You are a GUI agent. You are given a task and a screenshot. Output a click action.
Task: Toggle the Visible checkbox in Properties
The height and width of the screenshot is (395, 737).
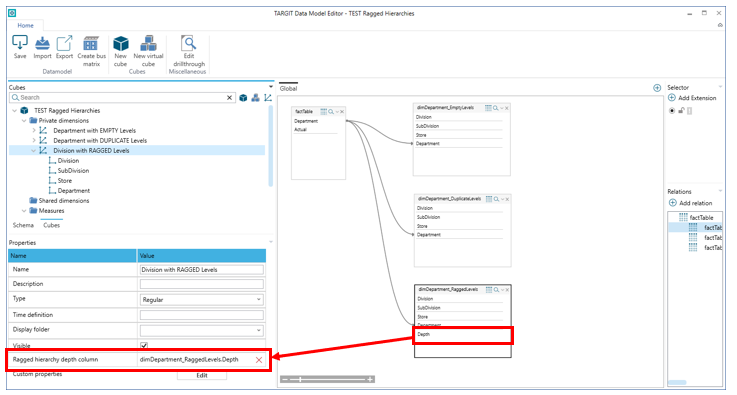(x=144, y=345)
